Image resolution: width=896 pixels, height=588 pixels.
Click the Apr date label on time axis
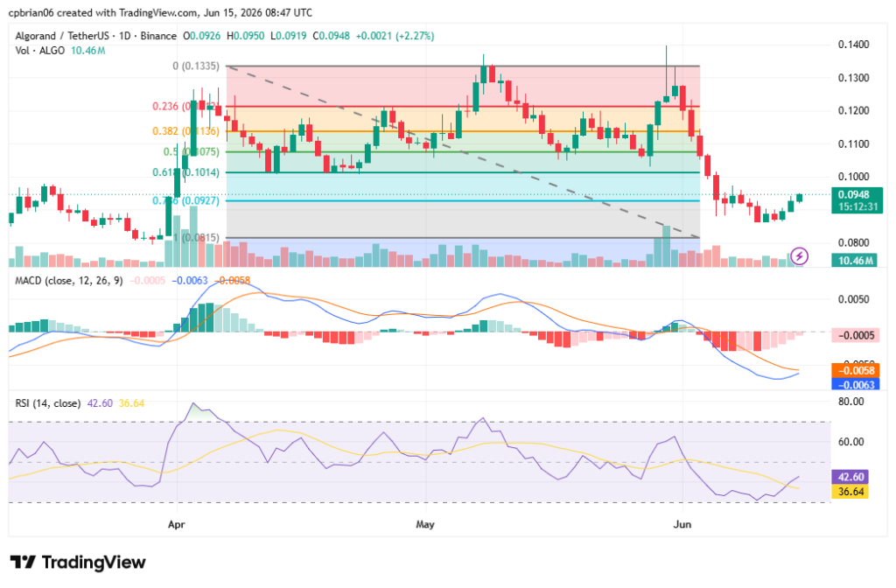[177, 524]
